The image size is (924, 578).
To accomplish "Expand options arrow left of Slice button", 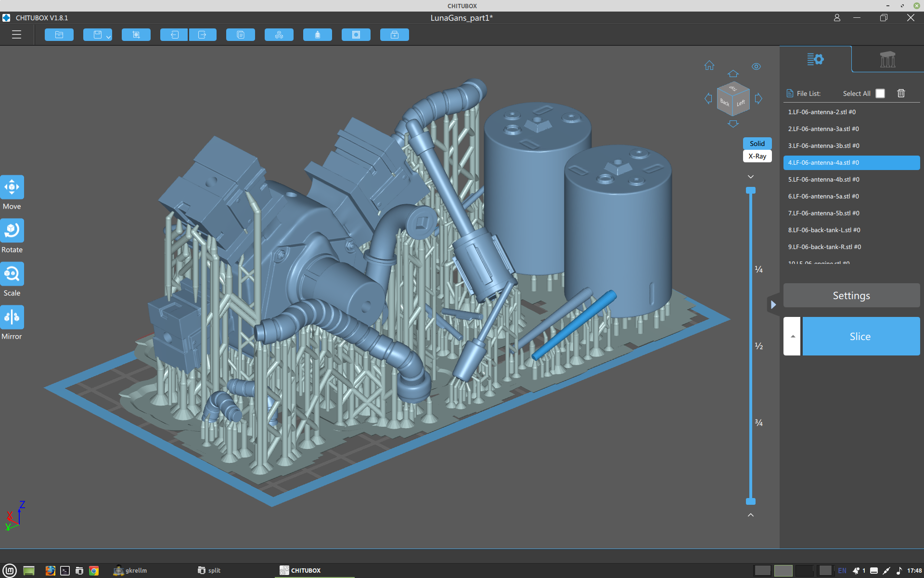I will pyautogui.click(x=792, y=336).
